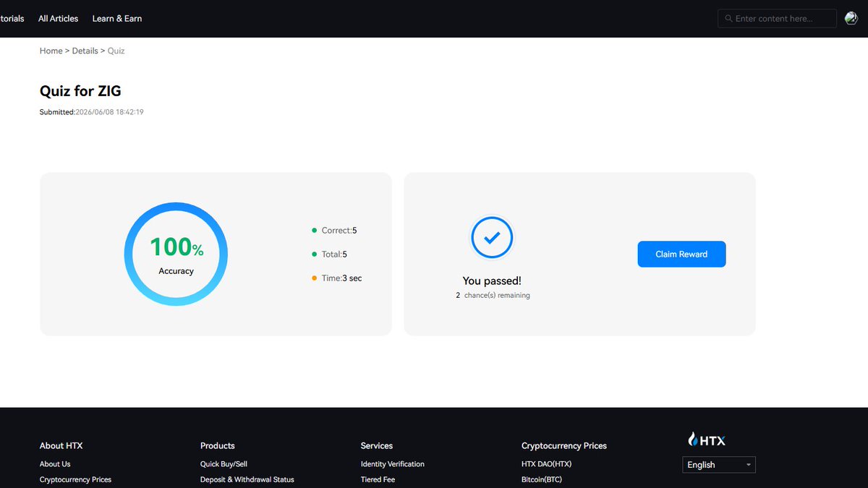The width and height of the screenshot is (868, 488).
Task: Click the Quiz for ZIG heading
Action: point(80,91)
